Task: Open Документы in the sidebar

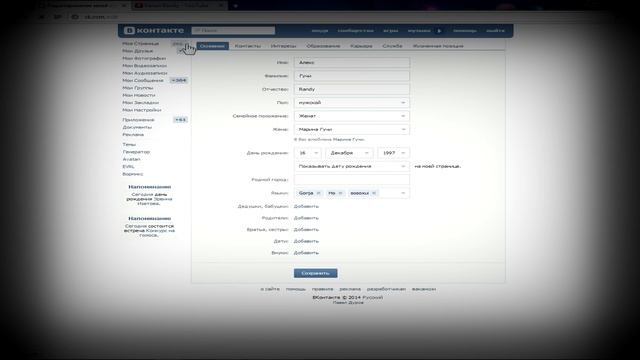Action: tap(137, 127)
